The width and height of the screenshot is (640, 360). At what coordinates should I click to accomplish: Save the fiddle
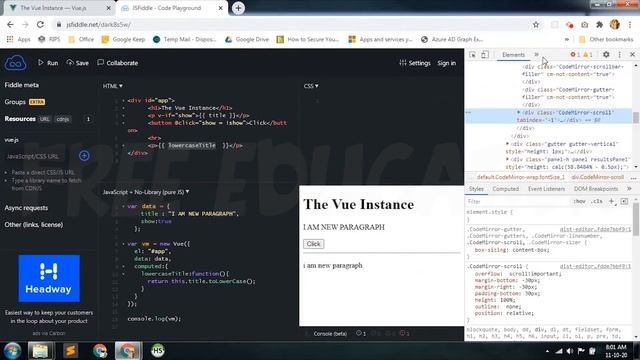click(x=78, y=63)
